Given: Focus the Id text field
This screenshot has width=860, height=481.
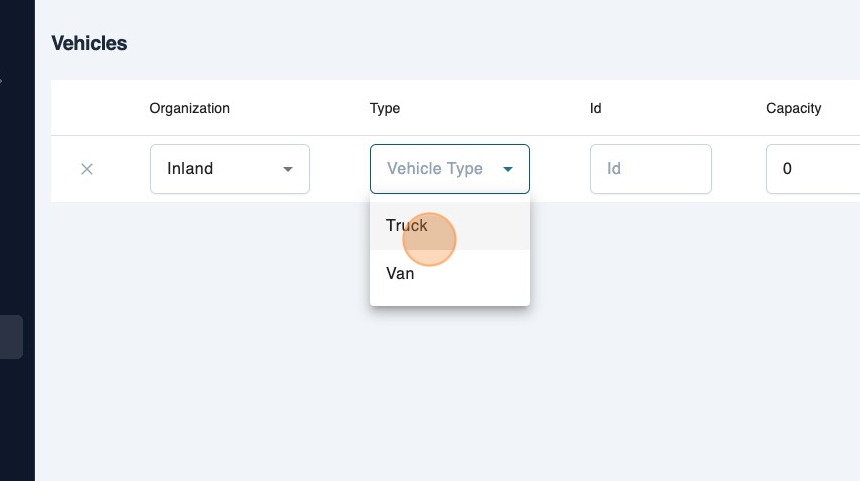Looking at the screenshot, I should pos(650,169).
